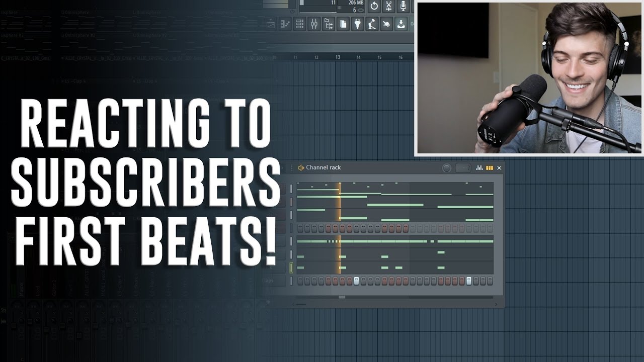Toggle step/piano view yellow icon
The height and width of the screenshot is (362, 644).
click(490, 168)
